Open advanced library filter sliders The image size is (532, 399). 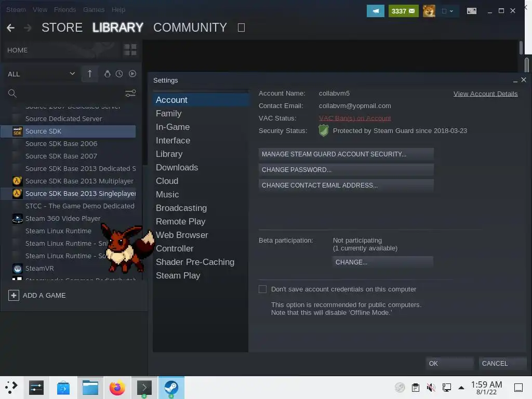pos(130,94)
